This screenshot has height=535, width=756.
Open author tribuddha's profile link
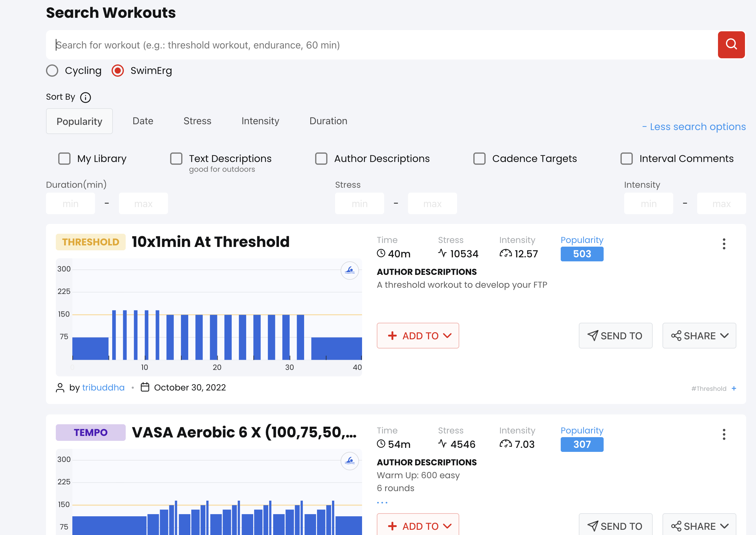coord(103,387)
